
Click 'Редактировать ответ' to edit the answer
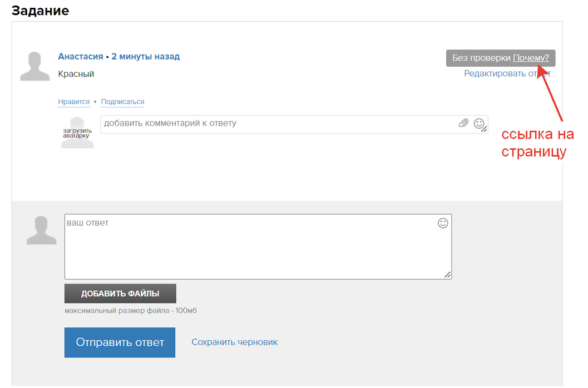[x=507, y=73]
